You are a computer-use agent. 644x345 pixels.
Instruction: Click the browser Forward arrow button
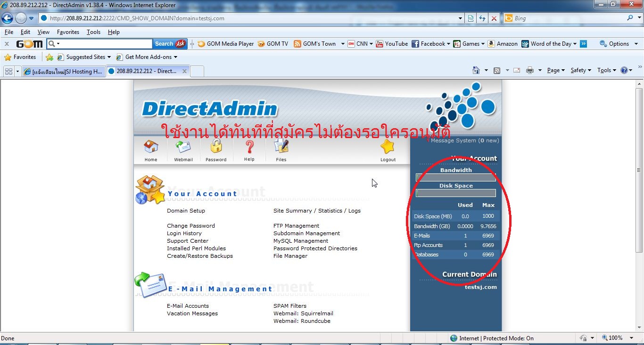21,18
